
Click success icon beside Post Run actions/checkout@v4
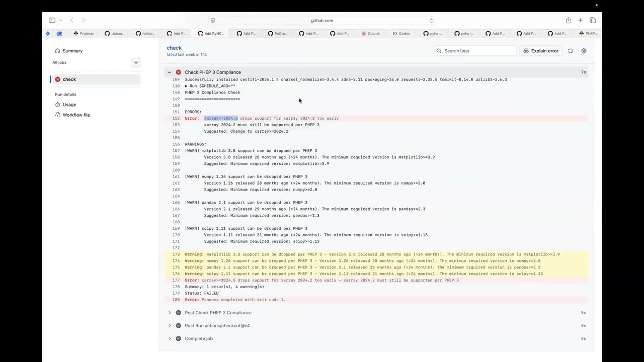pos(179,326)
